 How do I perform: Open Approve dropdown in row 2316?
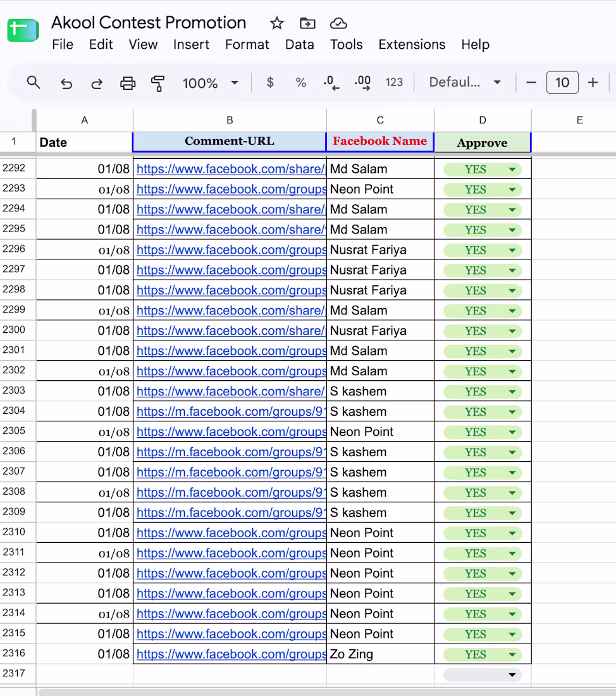512,654
